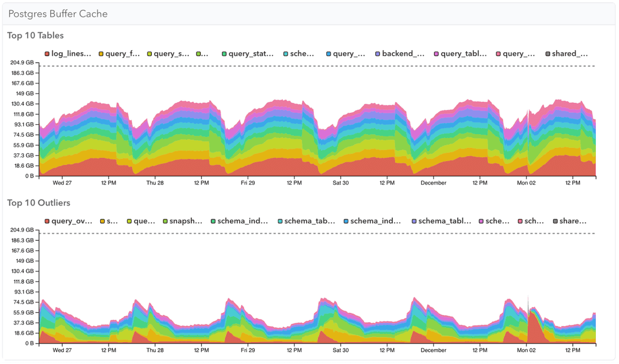Screen dimensions: 619x364
Task: Click the purple backend_ legend square
Action: (x=377, y=53)
